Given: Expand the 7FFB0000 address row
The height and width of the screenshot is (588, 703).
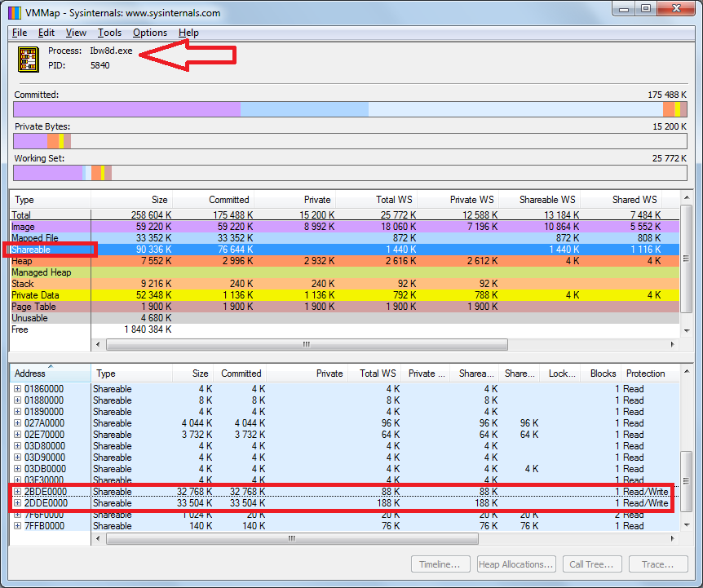Looking at the screenshot, I should [x=17, y=526].
